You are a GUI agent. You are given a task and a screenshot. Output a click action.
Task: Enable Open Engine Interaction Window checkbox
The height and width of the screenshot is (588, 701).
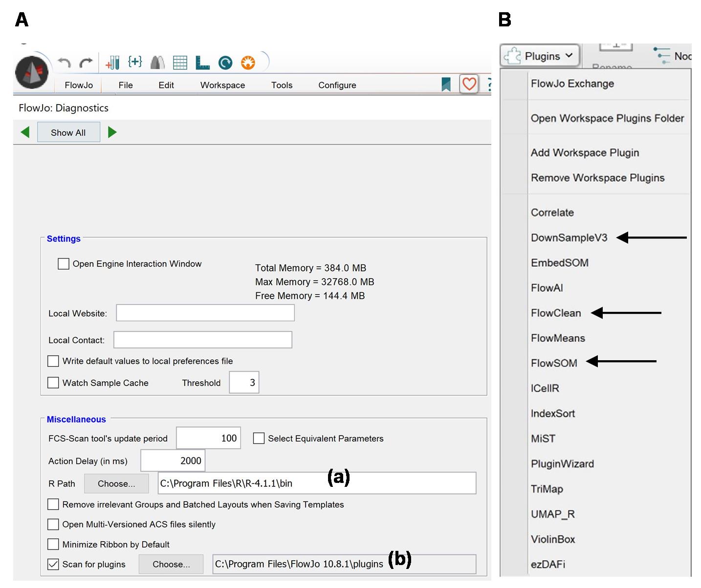click(x=64, y=264)
